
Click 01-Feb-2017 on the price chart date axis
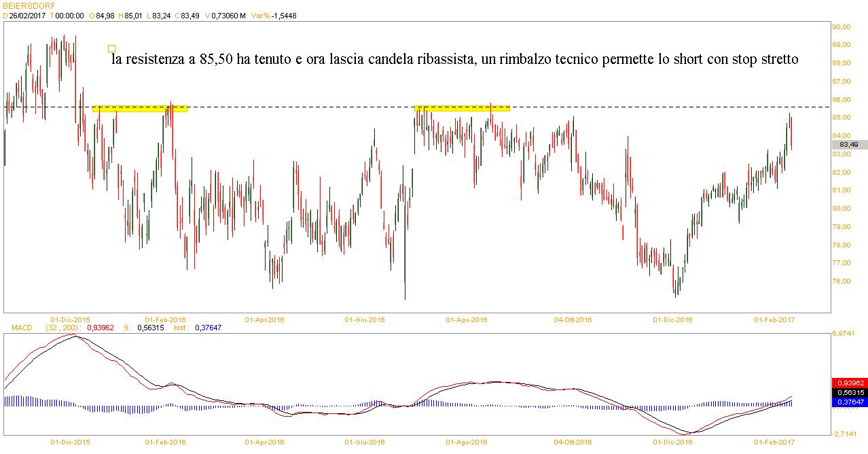(x=775, y=319)
